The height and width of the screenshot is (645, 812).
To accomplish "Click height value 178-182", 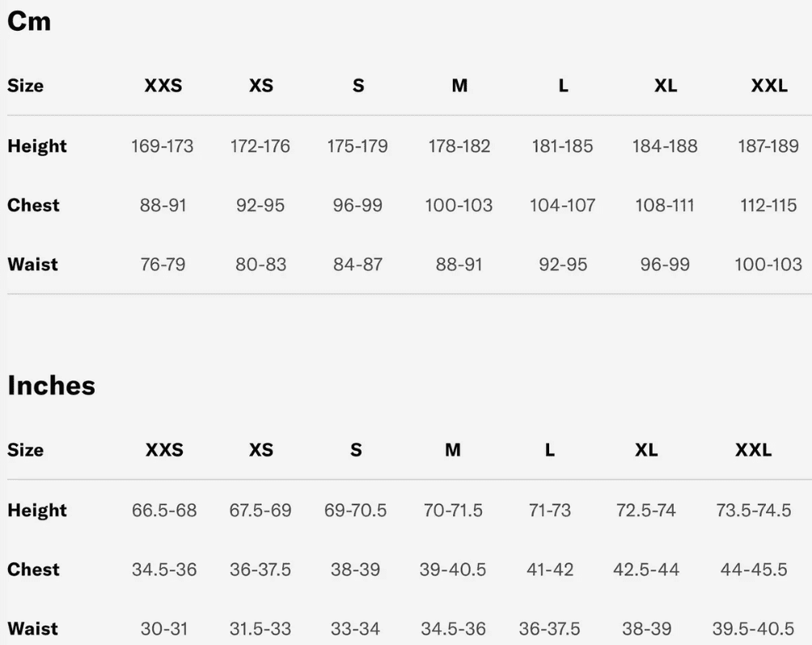I will pyautogui.click(x=459, y=146).
